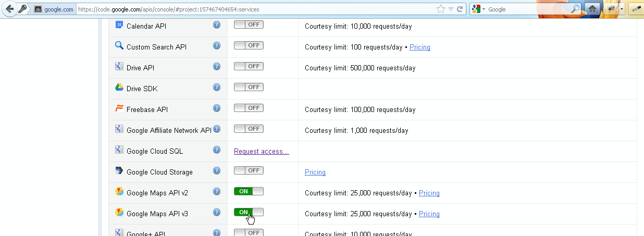The image size is (644, 236).
Task: Open help for Custom Search API
Action: click(217, 45)
